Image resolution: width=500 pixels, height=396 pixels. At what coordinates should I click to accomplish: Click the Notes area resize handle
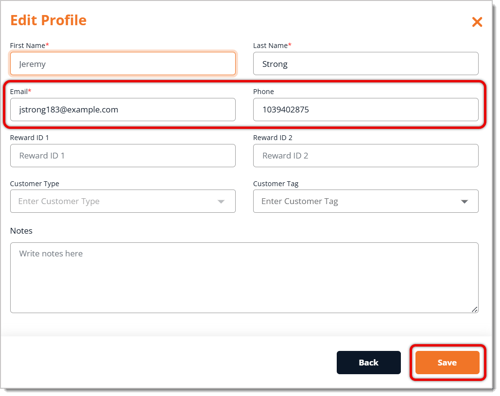tap(475, 309)
